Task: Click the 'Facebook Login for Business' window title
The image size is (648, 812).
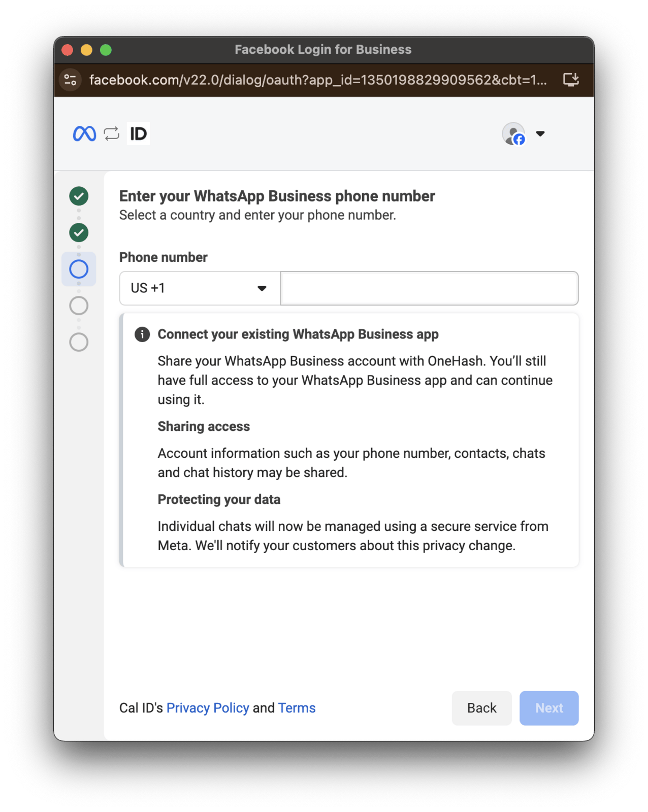Action: pos(323,50)
